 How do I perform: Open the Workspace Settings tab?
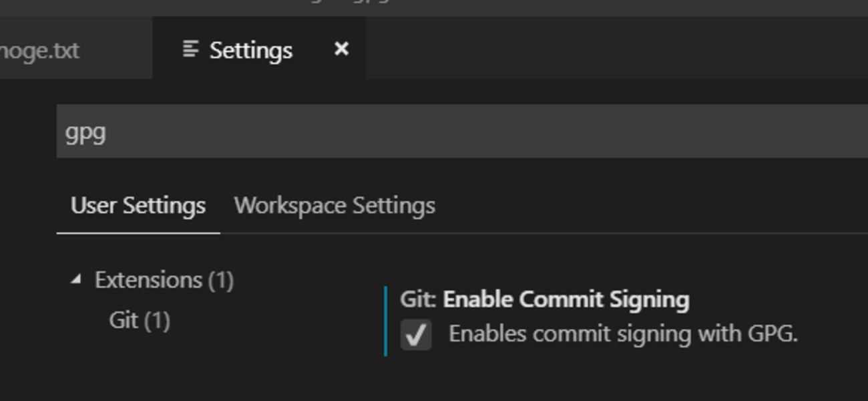335,205
